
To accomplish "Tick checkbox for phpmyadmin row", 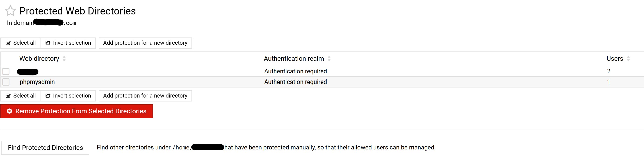I will (x=6, y=82).
